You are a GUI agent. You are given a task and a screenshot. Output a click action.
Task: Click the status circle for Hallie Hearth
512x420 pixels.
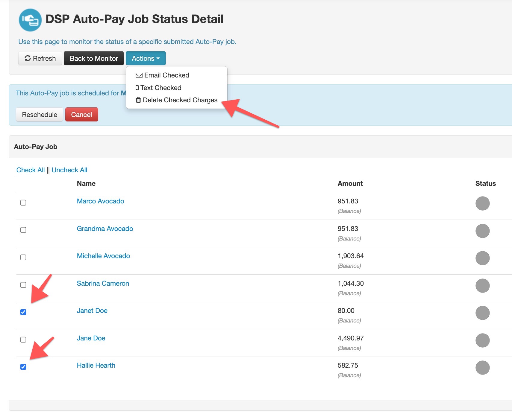(x=482, y=368)
